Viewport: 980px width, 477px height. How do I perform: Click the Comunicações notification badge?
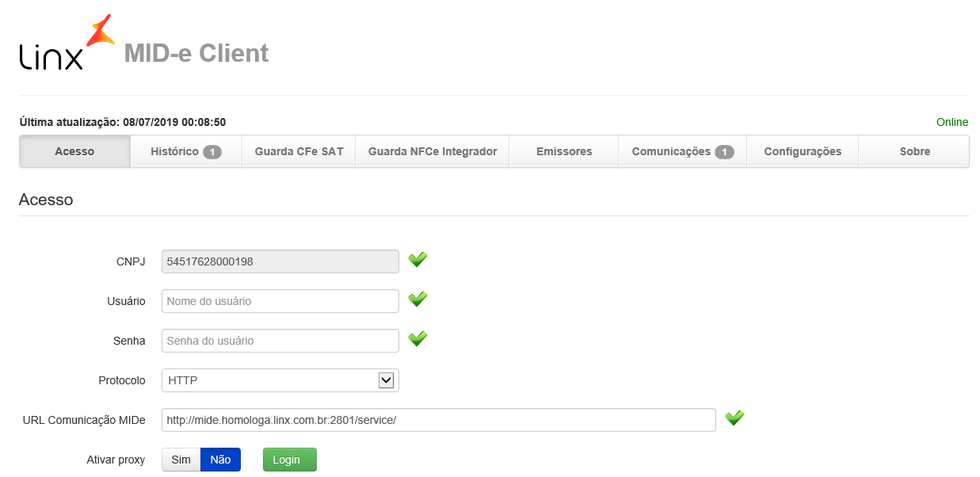723,152
